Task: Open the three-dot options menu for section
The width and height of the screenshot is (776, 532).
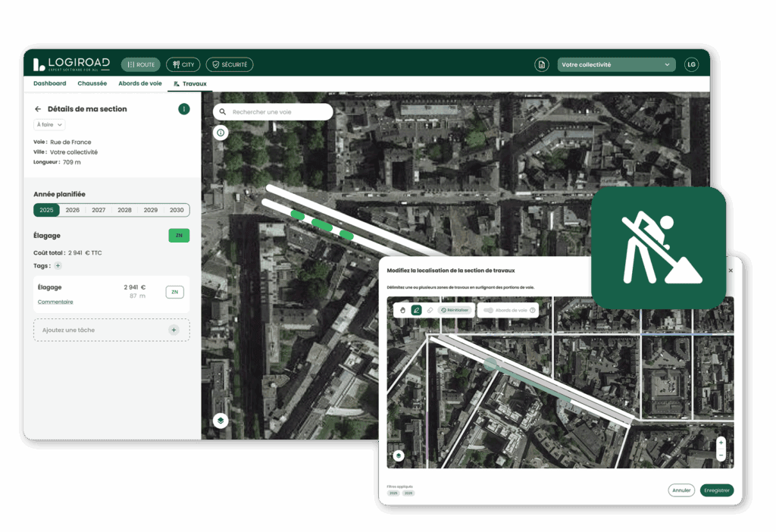Action: click(183, 109)
